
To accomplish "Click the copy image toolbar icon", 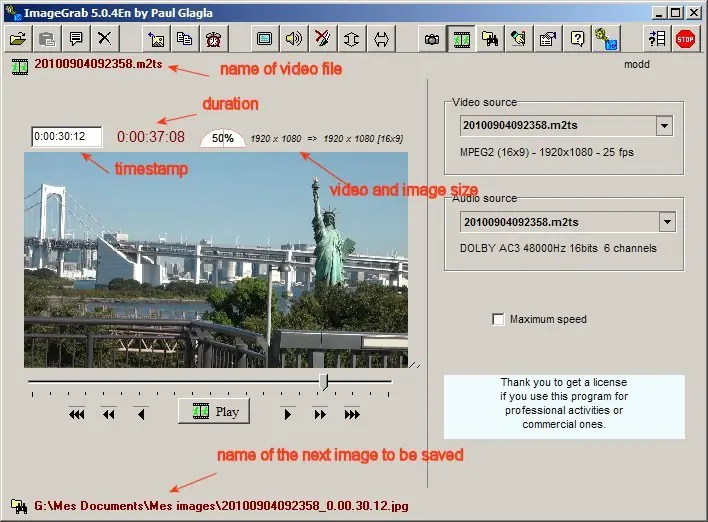I will (x=185, y=39).
